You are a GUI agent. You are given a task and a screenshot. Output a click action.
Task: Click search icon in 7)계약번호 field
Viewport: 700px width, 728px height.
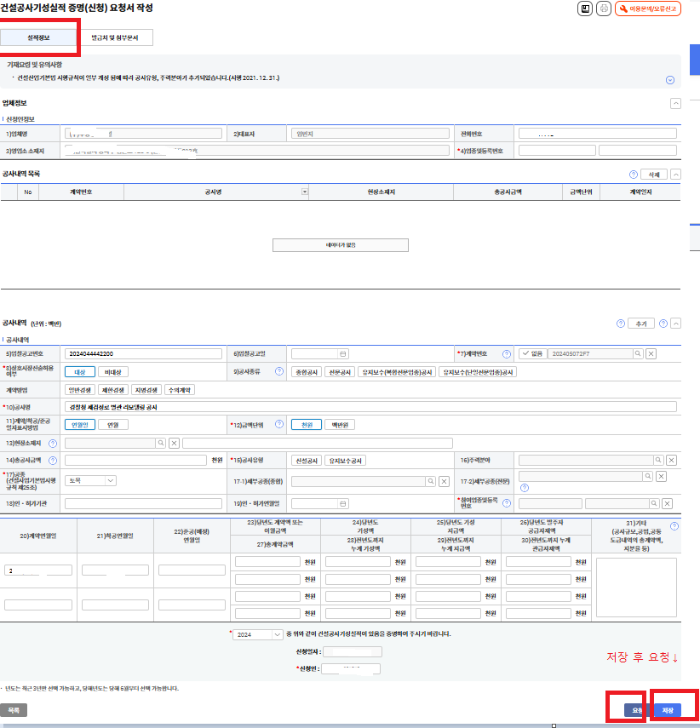638,354
